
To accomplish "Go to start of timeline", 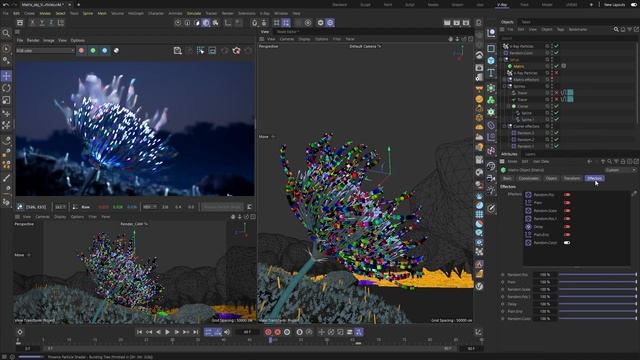I will (x=140, y=332).
